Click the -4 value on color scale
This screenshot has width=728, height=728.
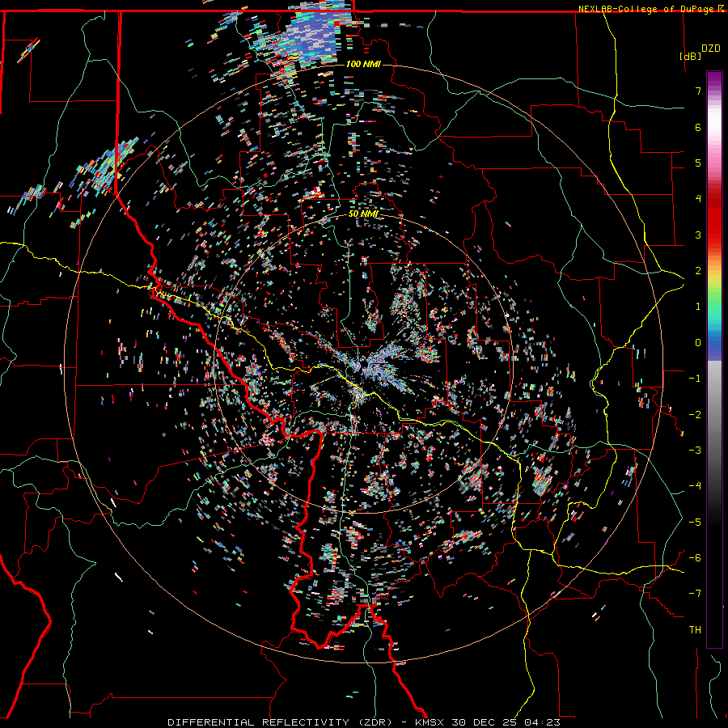[x=695, y=486]
